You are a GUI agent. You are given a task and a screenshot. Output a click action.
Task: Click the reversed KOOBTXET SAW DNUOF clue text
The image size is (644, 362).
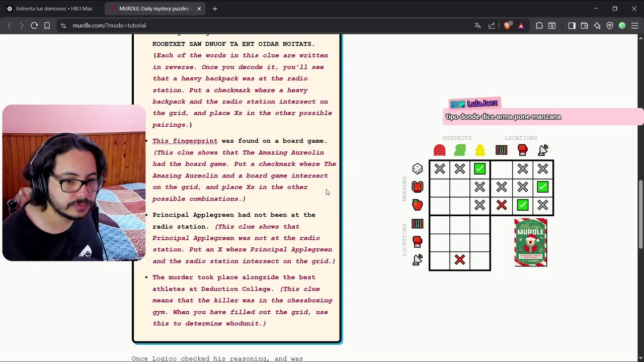pos(233,44)
